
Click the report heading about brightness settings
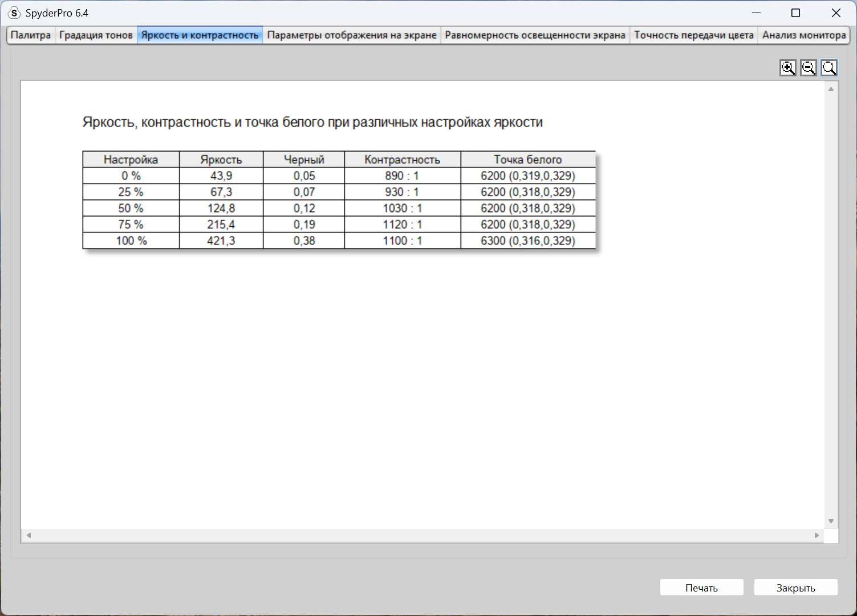point(312,123)
